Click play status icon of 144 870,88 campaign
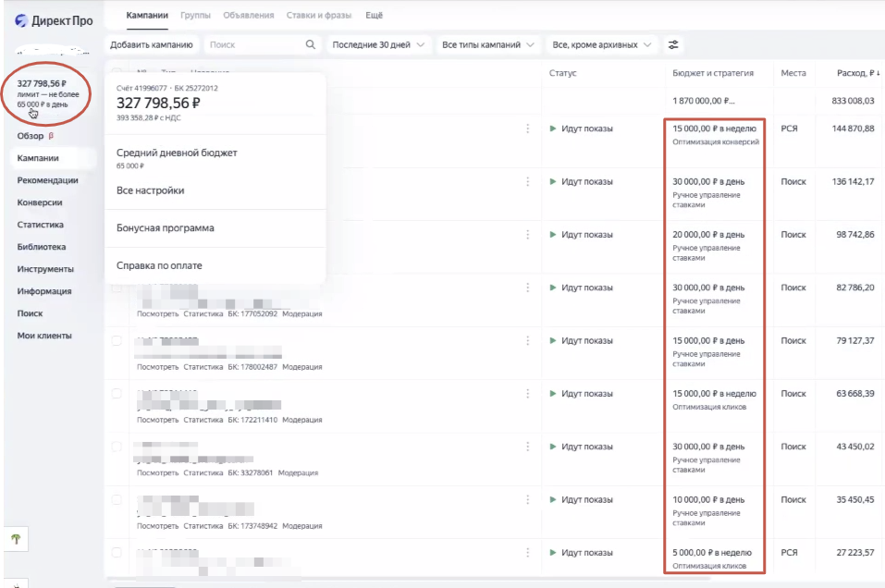Viewport: 885px width, 588px height. pyautogui.click(x=553, y=129)
